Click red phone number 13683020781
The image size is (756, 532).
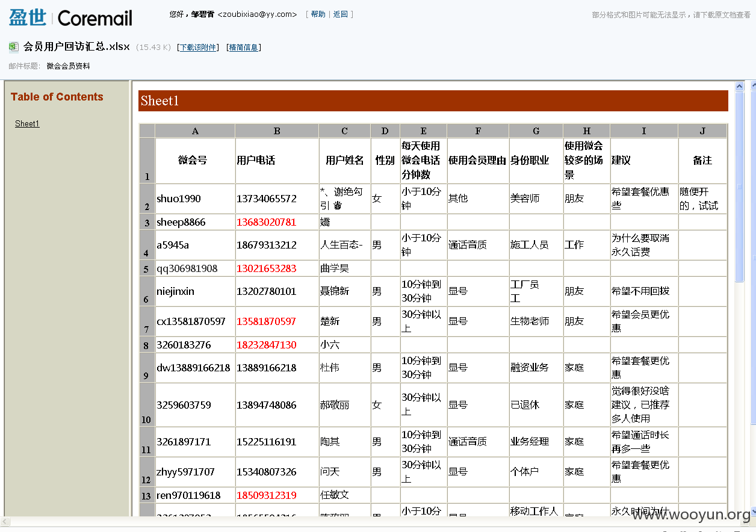point(277,222)
